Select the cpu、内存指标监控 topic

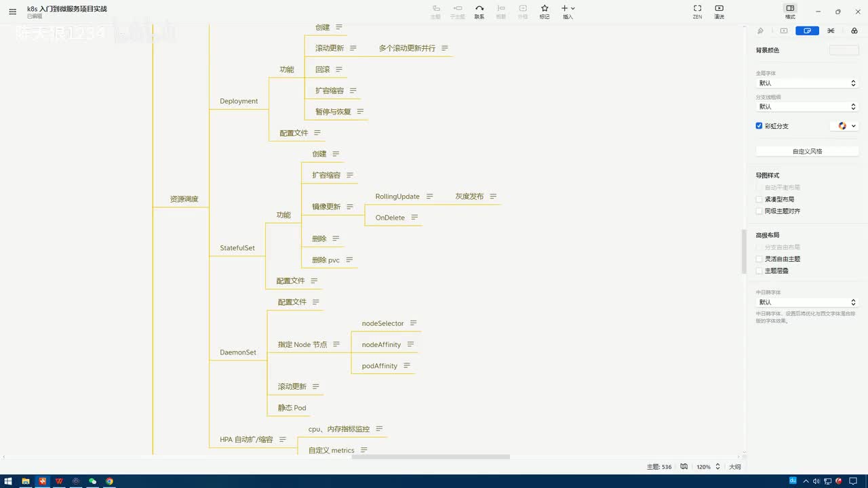339,429
